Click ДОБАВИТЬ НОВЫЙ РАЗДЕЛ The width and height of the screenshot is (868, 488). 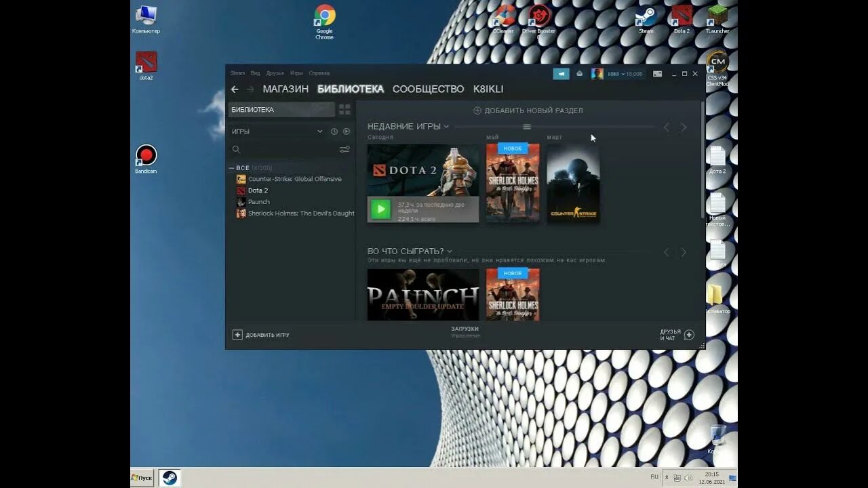(528, 110)
